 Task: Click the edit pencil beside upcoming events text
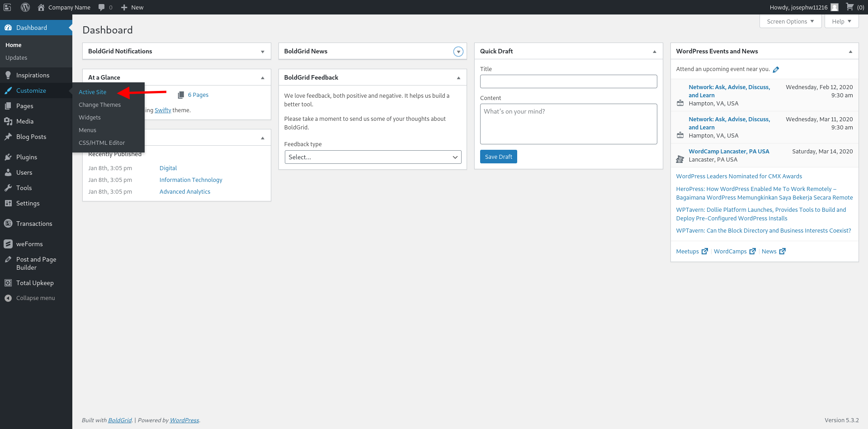(777, 69)
